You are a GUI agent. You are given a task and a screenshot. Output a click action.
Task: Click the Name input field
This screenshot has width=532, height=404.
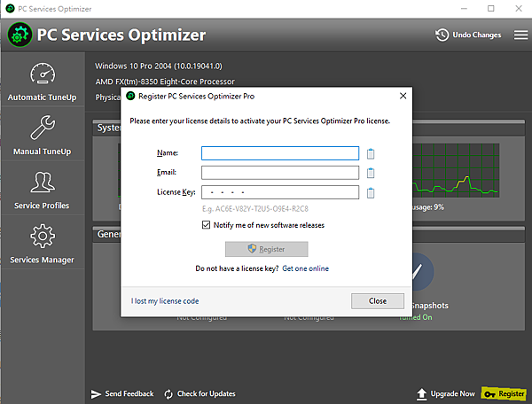click(280, 153)
